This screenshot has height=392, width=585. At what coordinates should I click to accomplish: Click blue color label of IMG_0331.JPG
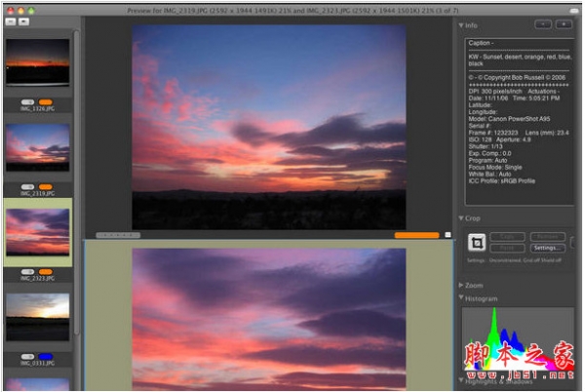point(46,357)
